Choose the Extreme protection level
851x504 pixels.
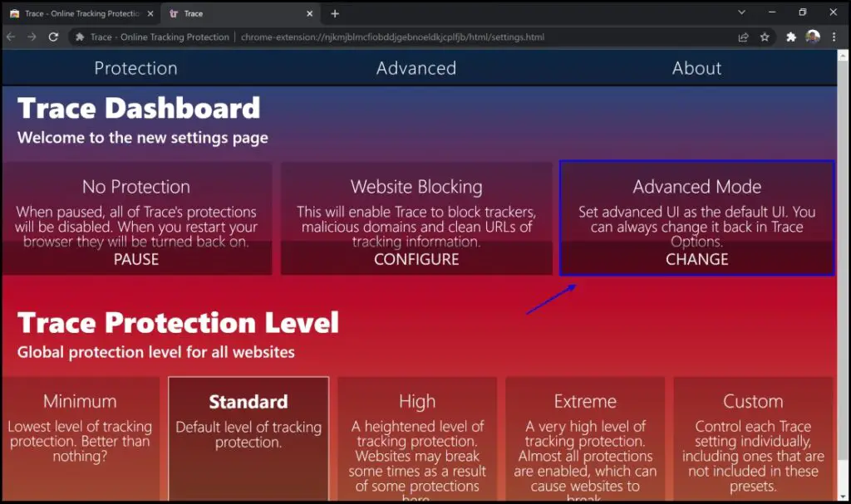pos(585,439)
